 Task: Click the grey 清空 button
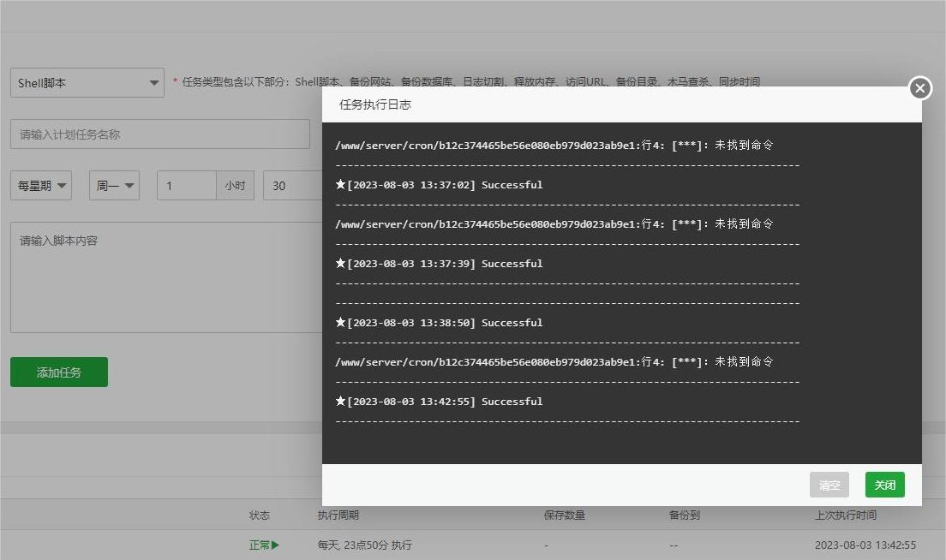(x=829, y=485)
